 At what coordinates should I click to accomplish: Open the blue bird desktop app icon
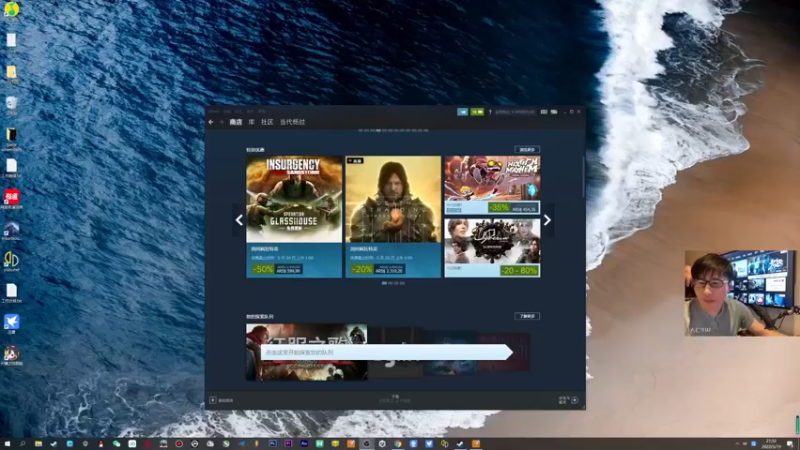tap(11, 323)
